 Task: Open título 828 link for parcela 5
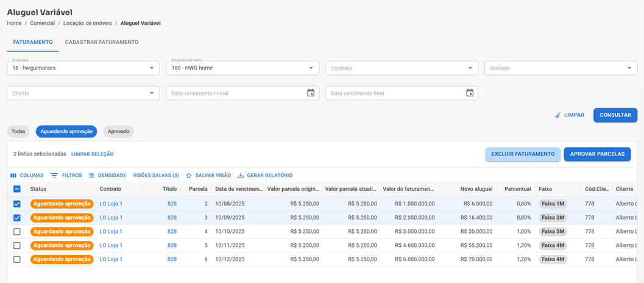coord(172,246)
